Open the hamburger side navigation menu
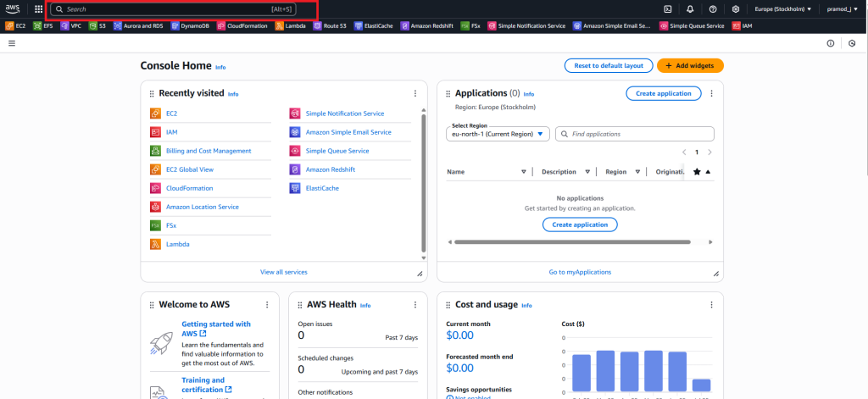 [x=12, y=43]
